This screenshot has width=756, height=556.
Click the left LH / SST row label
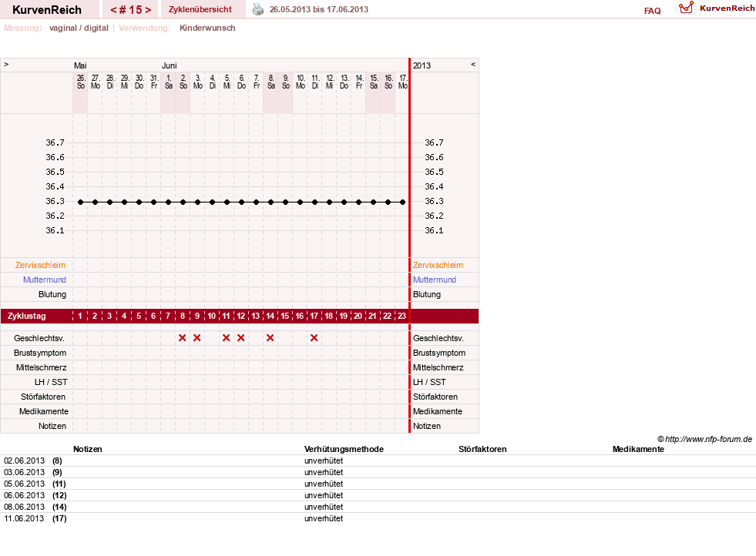51,382
